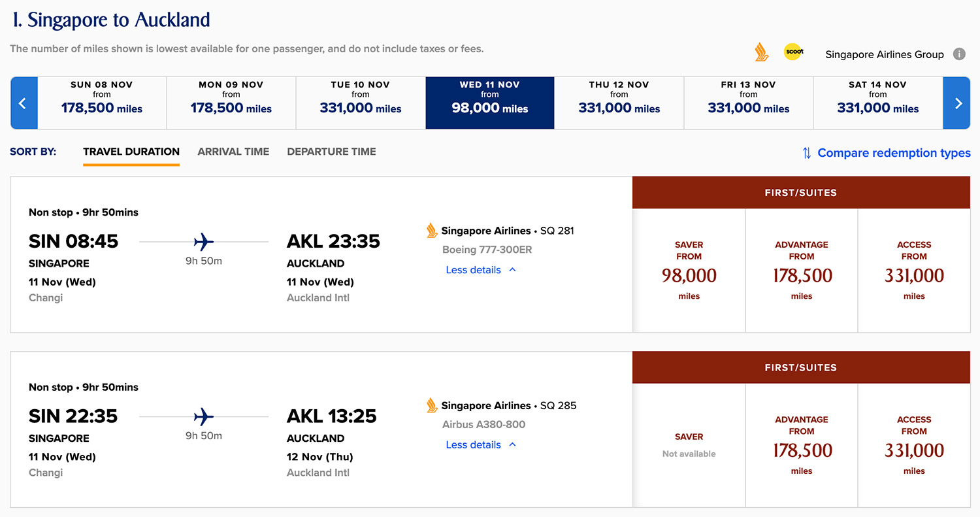Click the chevron next to SQ 285 Less details
980x517 pixels.
pos(512,444)
